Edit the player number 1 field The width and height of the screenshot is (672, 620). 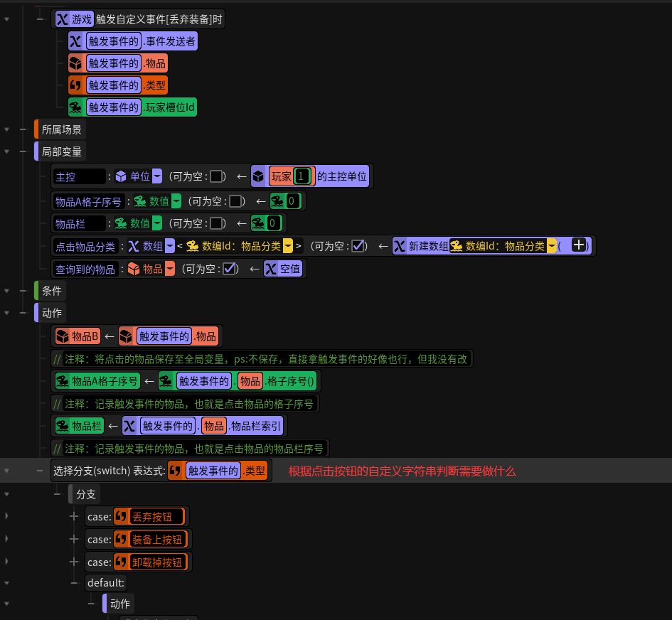point(302,176)
